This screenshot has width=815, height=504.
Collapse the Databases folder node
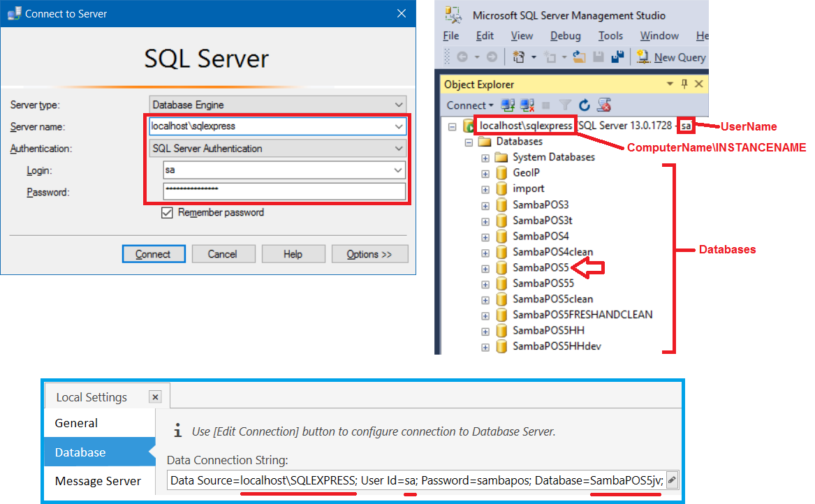[x=469, y=142]
